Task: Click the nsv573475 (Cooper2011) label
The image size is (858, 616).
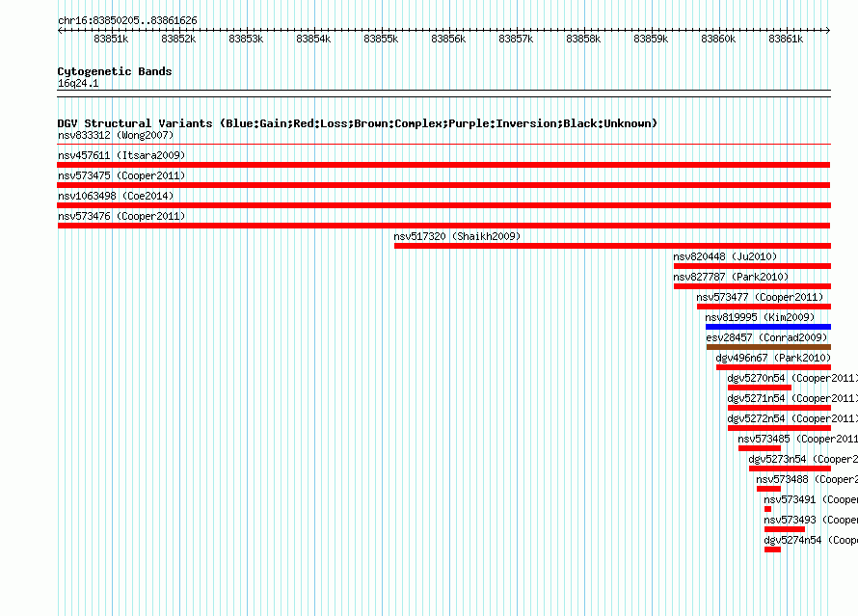Action: coord(121,175)
